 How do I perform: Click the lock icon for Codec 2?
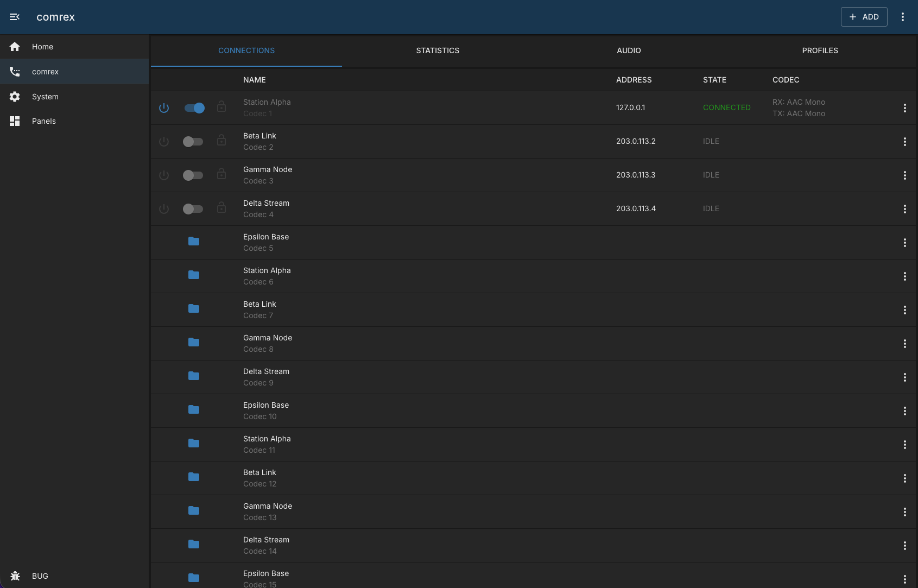pyautogui.click(x=221, y=140)
